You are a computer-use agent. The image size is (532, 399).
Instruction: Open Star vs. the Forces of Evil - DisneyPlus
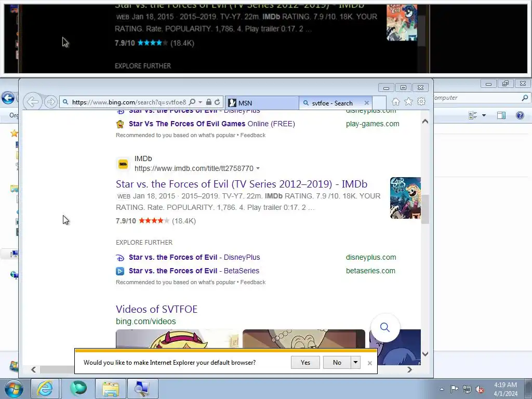tap(194, 258)
